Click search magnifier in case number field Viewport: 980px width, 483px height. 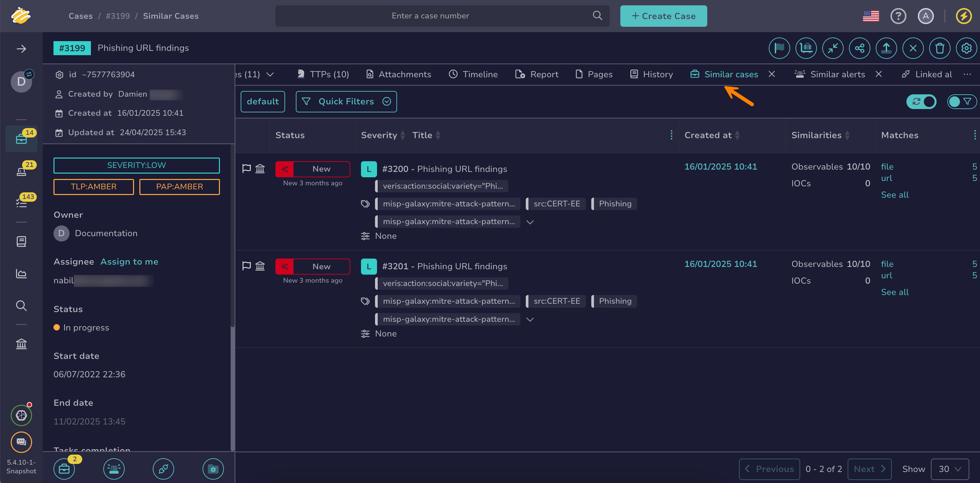click(x=597, y=16)
